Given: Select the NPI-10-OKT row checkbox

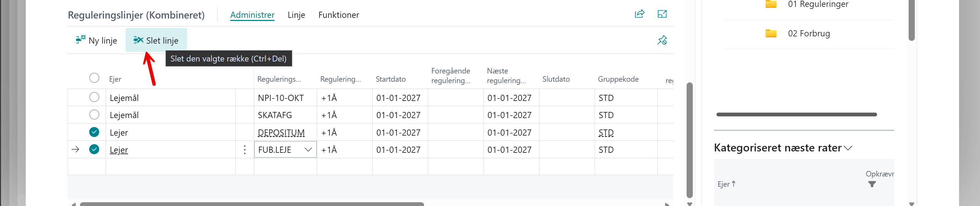Looking at the screenshot, I should 94,97.
